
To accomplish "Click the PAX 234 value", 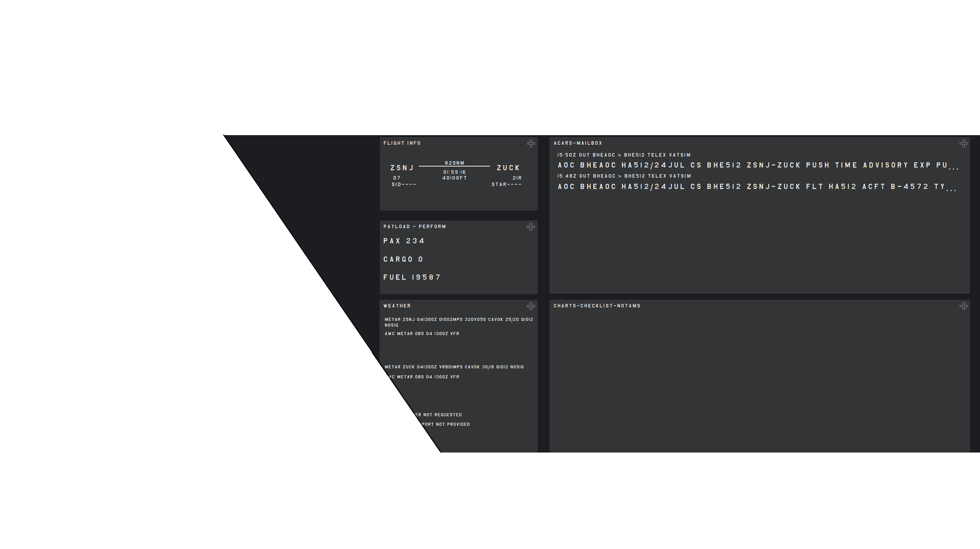I will [x=404, y=241].
